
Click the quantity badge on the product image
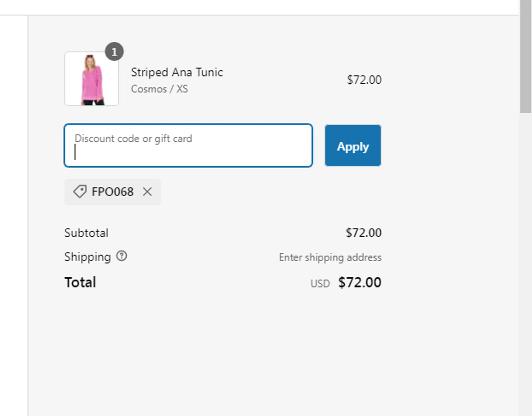tap(114, 52)
